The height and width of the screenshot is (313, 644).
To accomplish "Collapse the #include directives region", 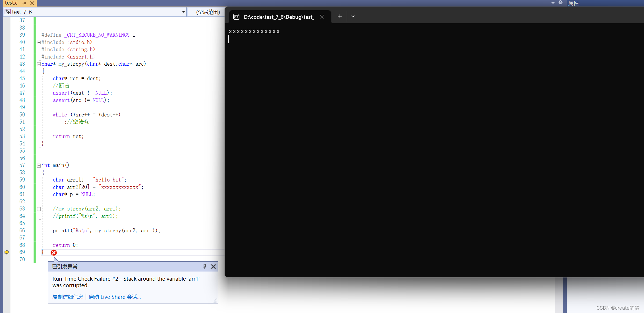I will point(39,42).
